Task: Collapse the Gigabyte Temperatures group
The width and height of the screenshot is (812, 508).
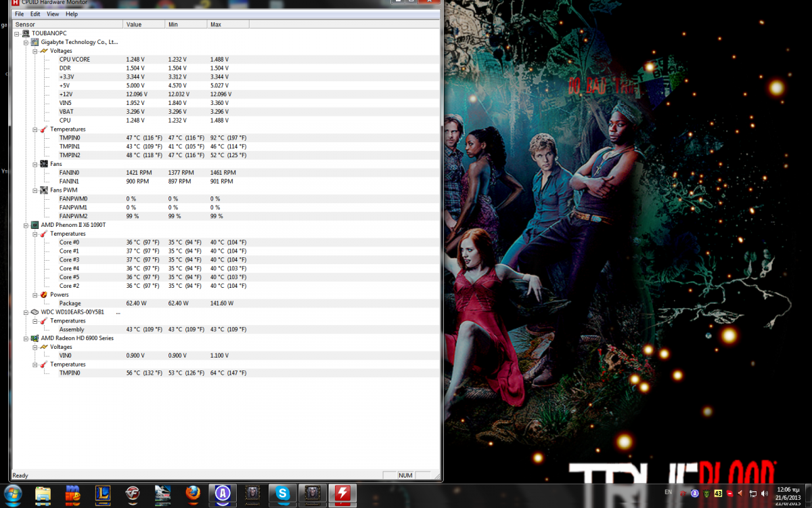Action: [35, 129]
